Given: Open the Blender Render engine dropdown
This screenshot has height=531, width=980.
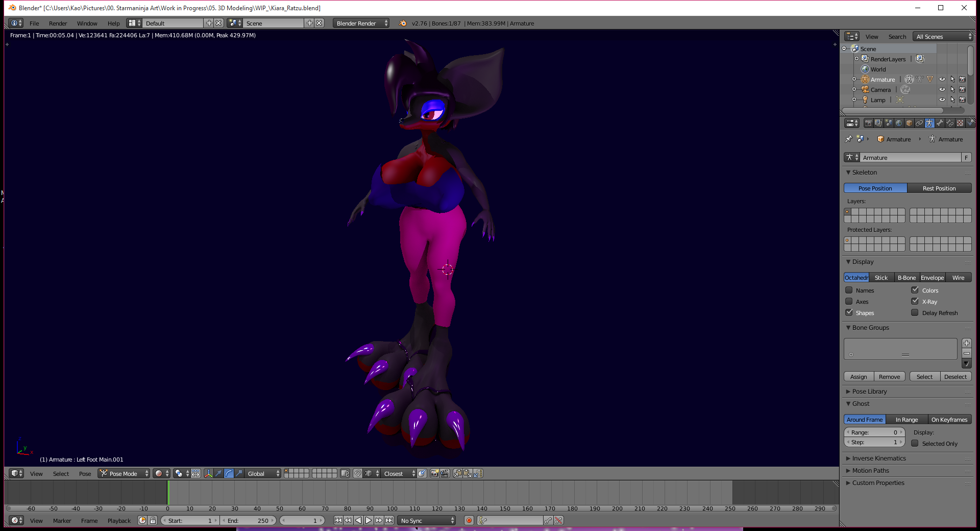Looking at the screenshot, I should 361,23.
